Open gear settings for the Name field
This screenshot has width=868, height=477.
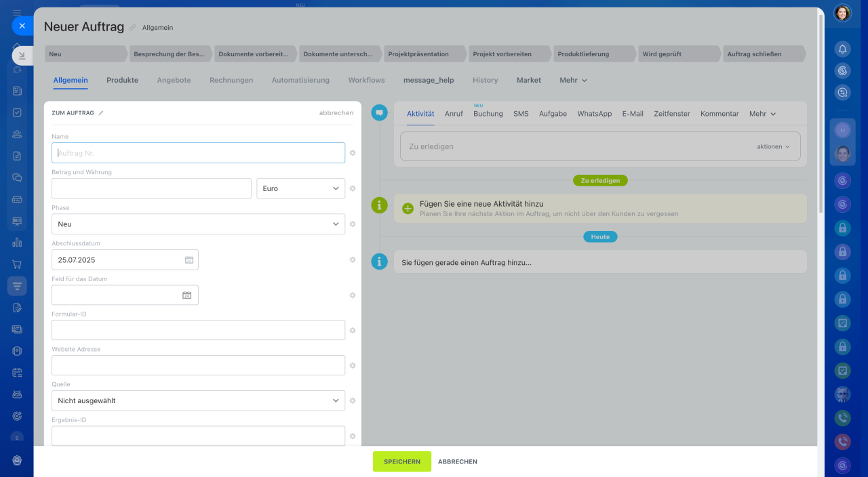[x=353, y=153]
